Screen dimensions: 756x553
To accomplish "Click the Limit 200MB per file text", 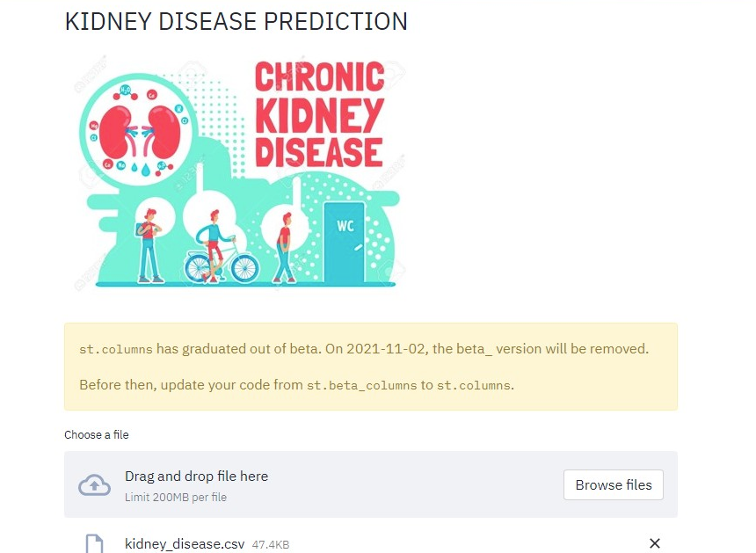I will pyautogui.click(x=176, y=498).
